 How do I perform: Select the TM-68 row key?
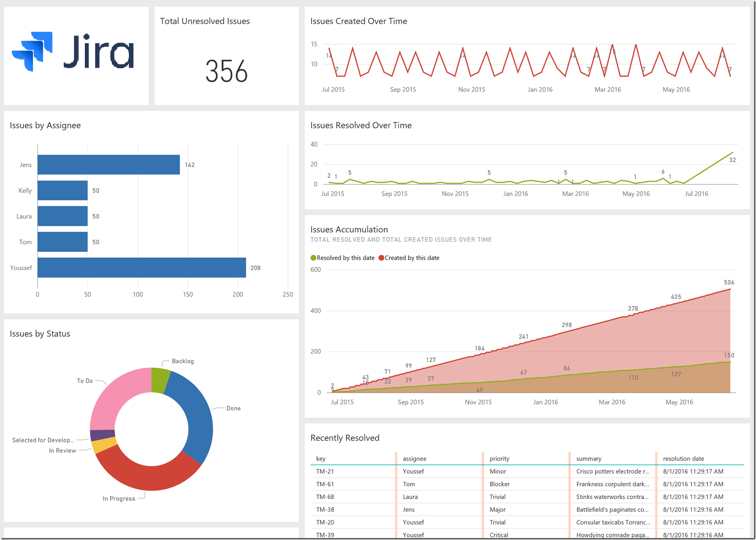(325, 497)
